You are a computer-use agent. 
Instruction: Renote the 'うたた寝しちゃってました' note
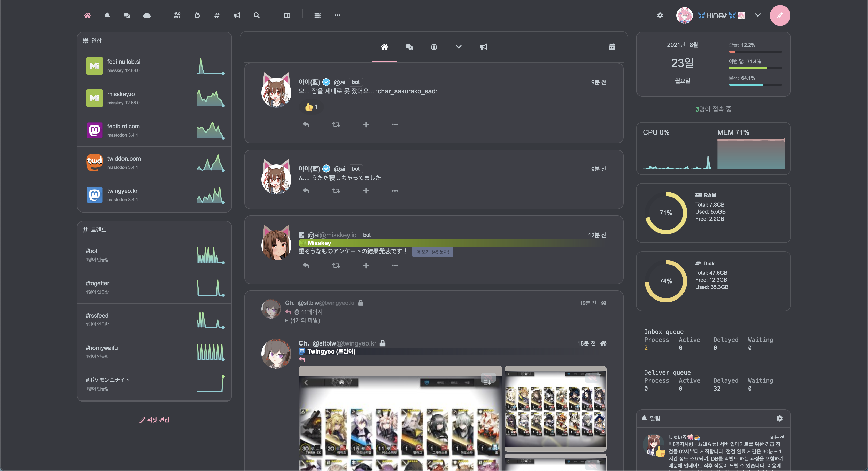336,191
